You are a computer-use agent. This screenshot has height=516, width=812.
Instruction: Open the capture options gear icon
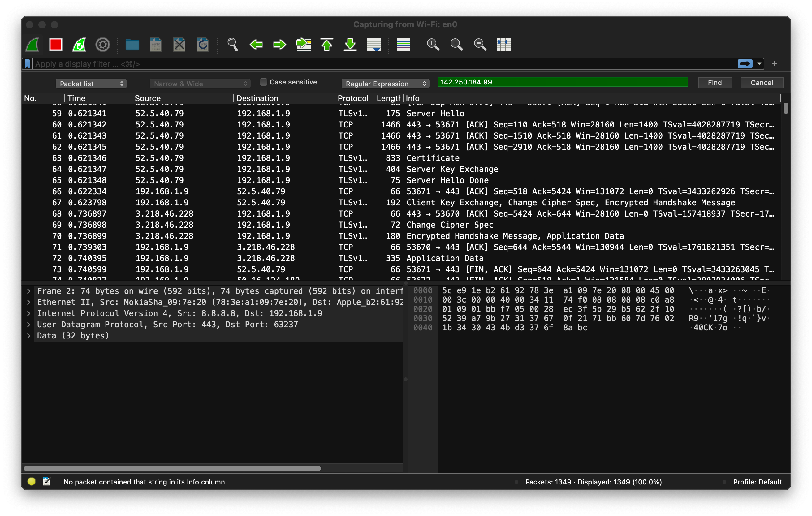click(x=102, y=45)
